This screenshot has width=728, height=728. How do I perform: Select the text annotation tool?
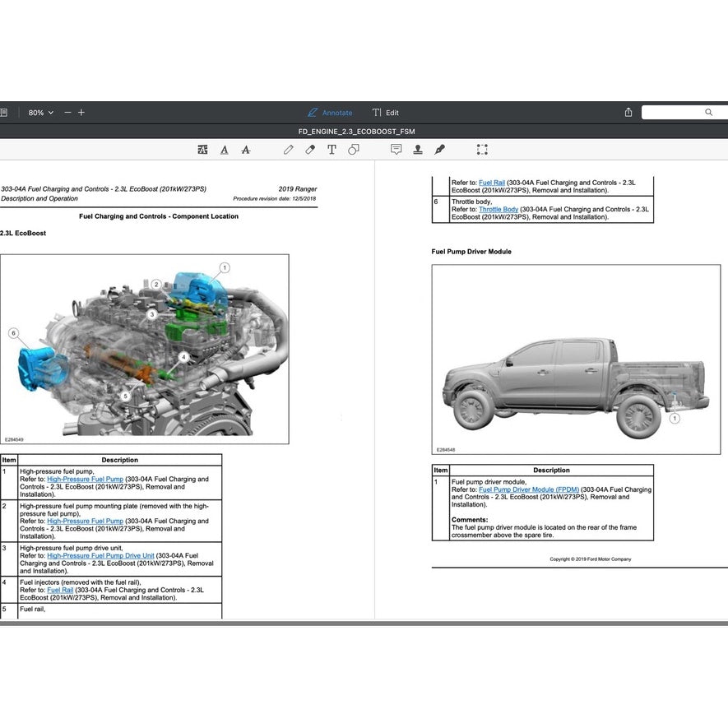click(332, 150)
